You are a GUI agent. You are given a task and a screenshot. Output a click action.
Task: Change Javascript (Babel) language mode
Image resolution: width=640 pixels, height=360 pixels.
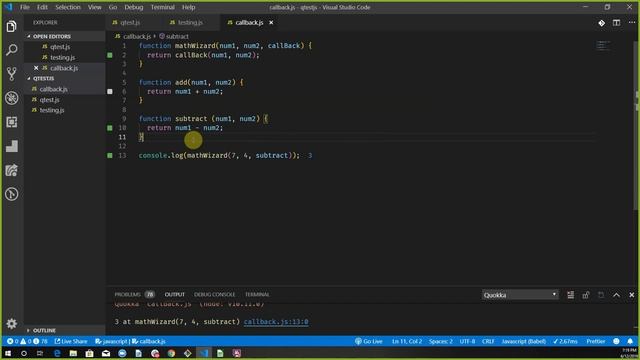click(x=524, y=341)
